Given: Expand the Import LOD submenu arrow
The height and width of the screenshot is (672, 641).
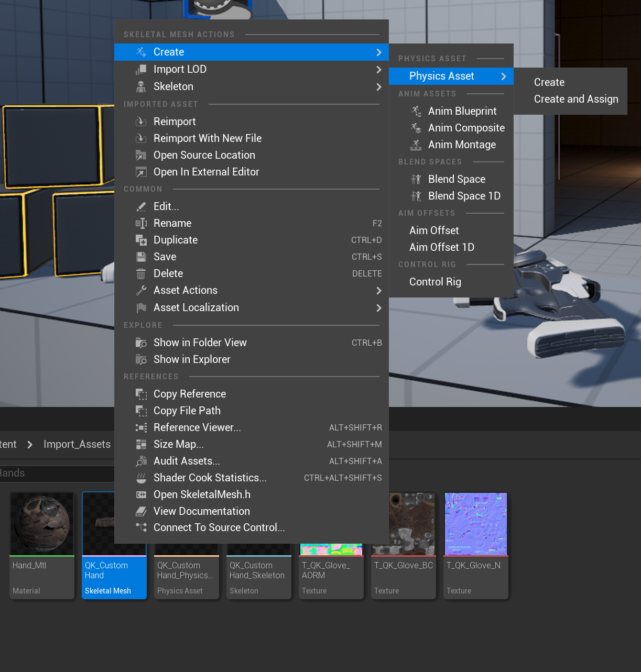Looking at the screenshot, I should (x=379, y=70).
